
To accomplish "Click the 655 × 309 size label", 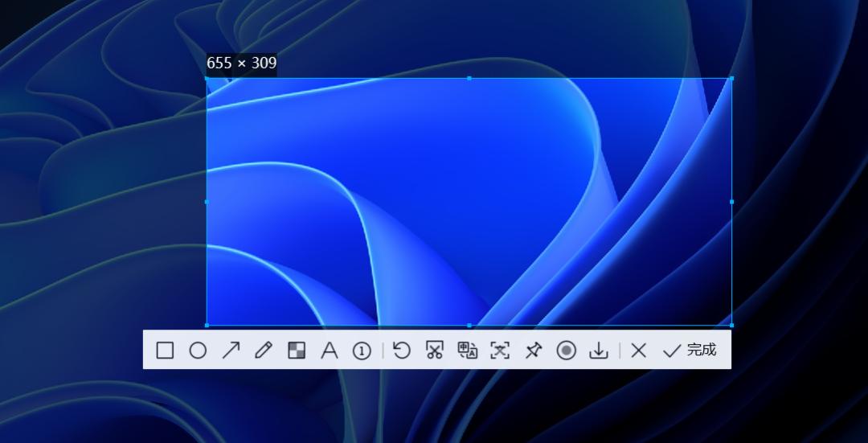I will tap(241, 64).
